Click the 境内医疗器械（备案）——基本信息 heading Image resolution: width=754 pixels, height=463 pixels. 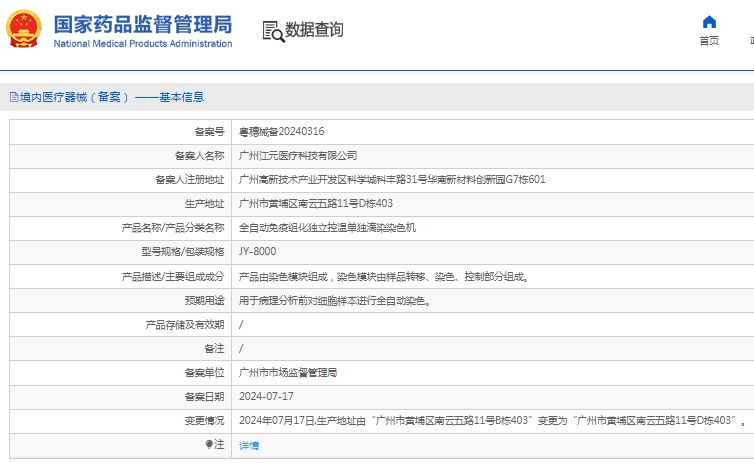[112, 97]
